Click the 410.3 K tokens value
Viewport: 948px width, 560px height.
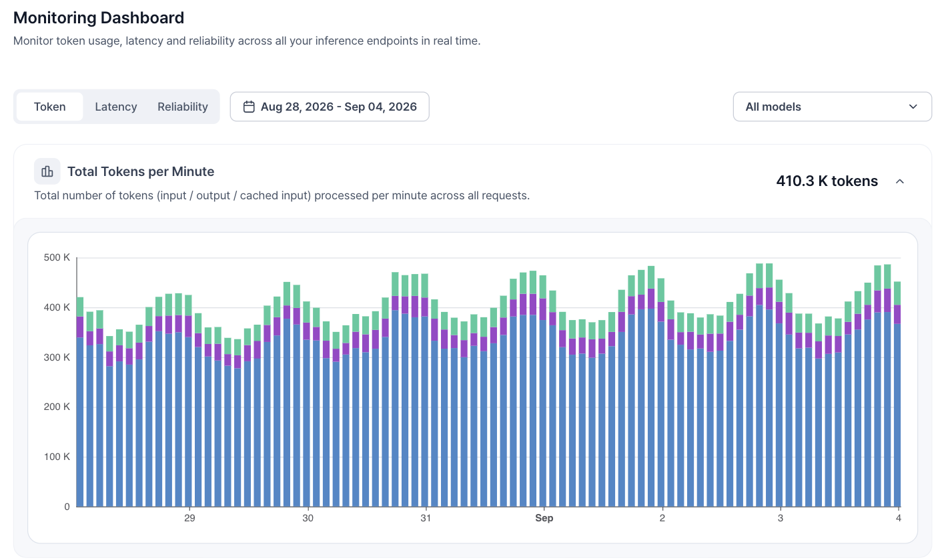[827, 181]
